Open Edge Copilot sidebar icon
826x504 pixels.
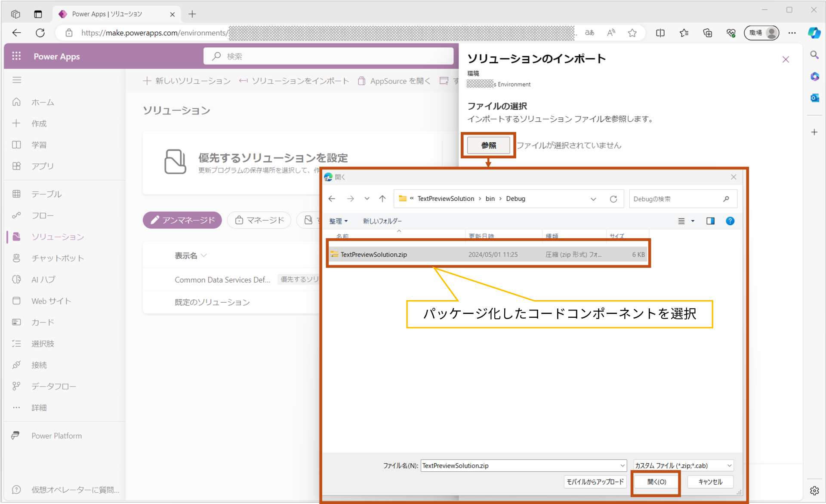pyautogui.click(x=814, y=33)
